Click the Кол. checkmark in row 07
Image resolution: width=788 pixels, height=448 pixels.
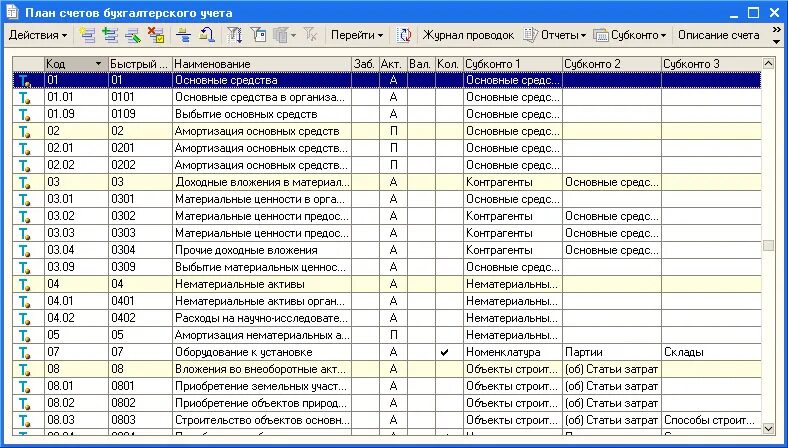pyautogui.click(x=444, y=352)
